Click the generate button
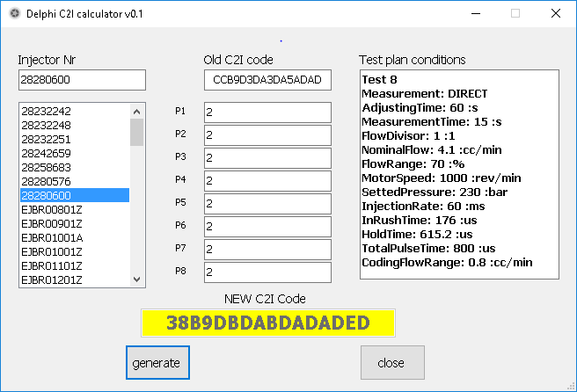This screenshot has width=577, height=392. [x=157, y=363]
